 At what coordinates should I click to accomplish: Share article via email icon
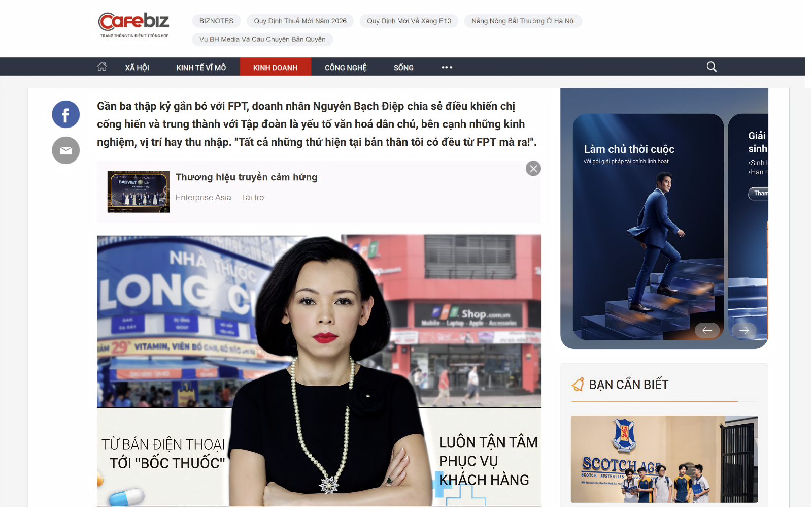66,150
